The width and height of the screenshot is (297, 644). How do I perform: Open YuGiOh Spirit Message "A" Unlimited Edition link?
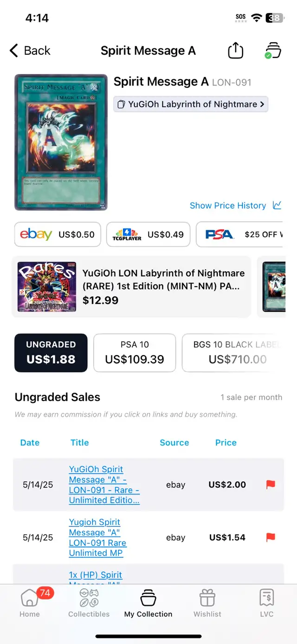(x=104, y=485)
